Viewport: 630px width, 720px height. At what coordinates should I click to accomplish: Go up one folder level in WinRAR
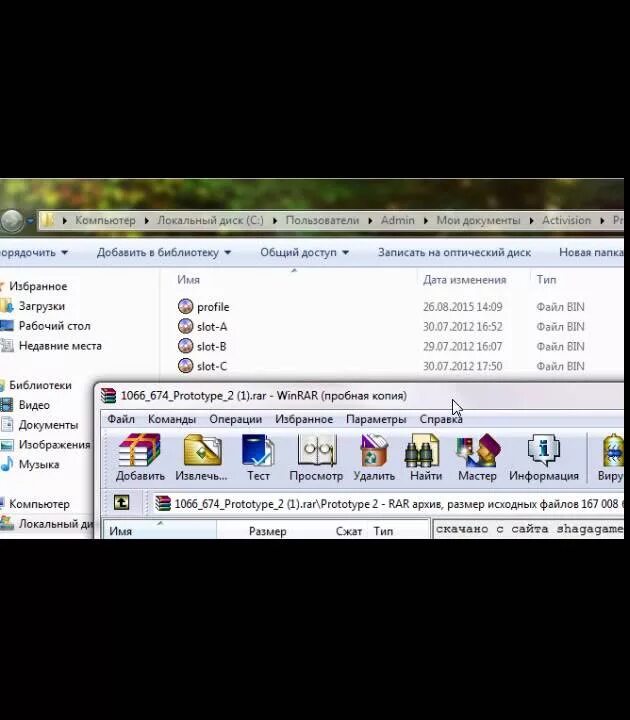[x=121, y=503]
